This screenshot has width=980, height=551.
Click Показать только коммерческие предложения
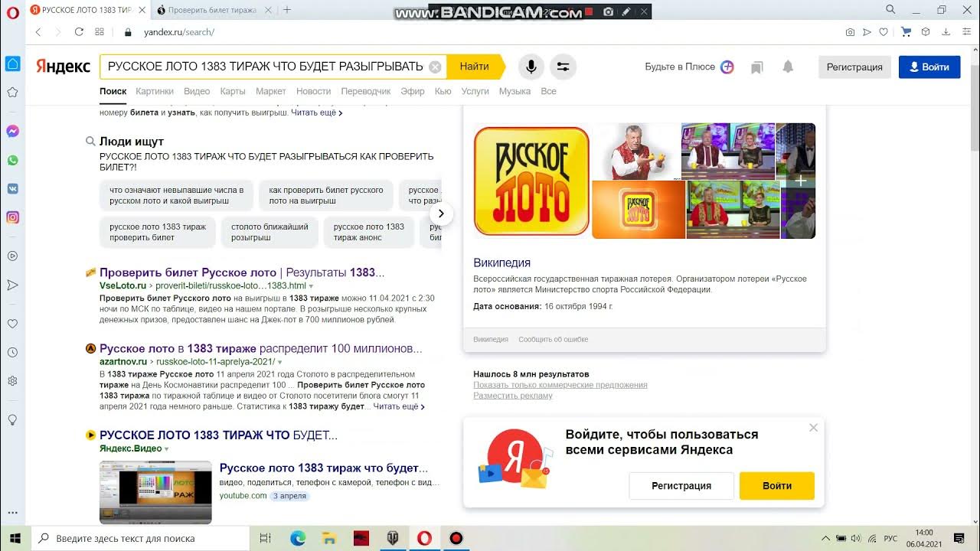[560, 385]
